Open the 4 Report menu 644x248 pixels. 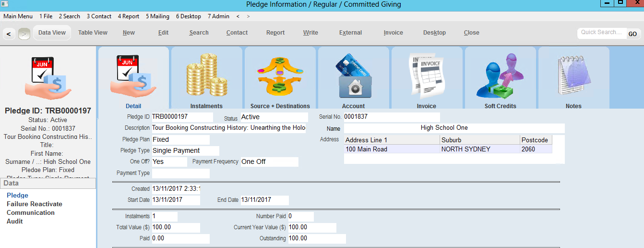pos(129,16)
